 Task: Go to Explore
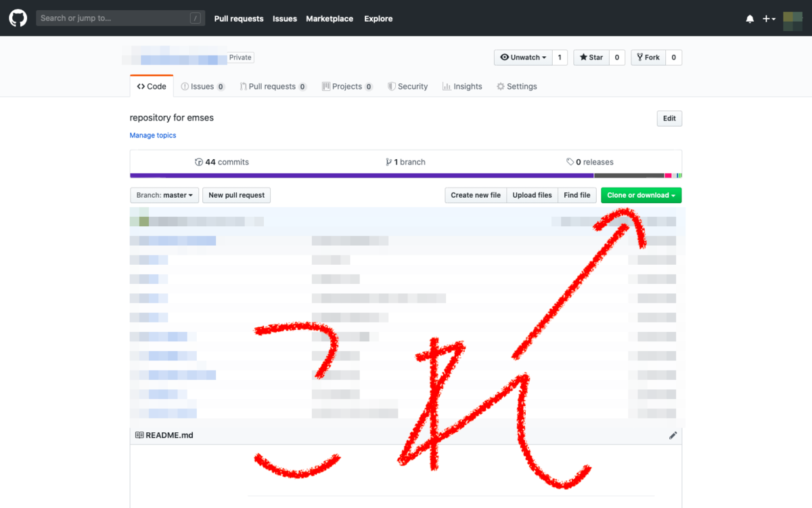tap(378, 19)
